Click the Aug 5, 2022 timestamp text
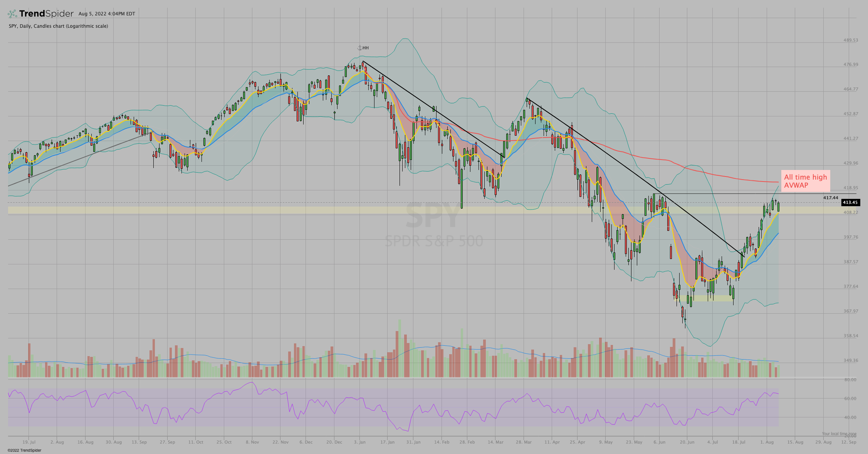This screenshot has height=454, width=868. click(x=107, y=14)
